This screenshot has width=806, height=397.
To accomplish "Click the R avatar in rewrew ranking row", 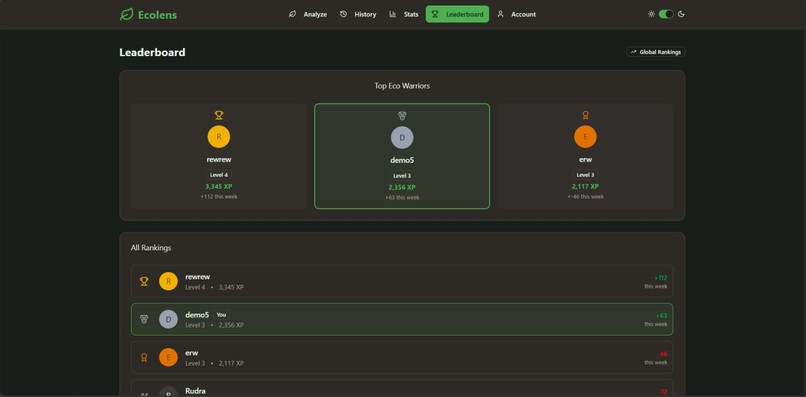I will pos(169,281).
